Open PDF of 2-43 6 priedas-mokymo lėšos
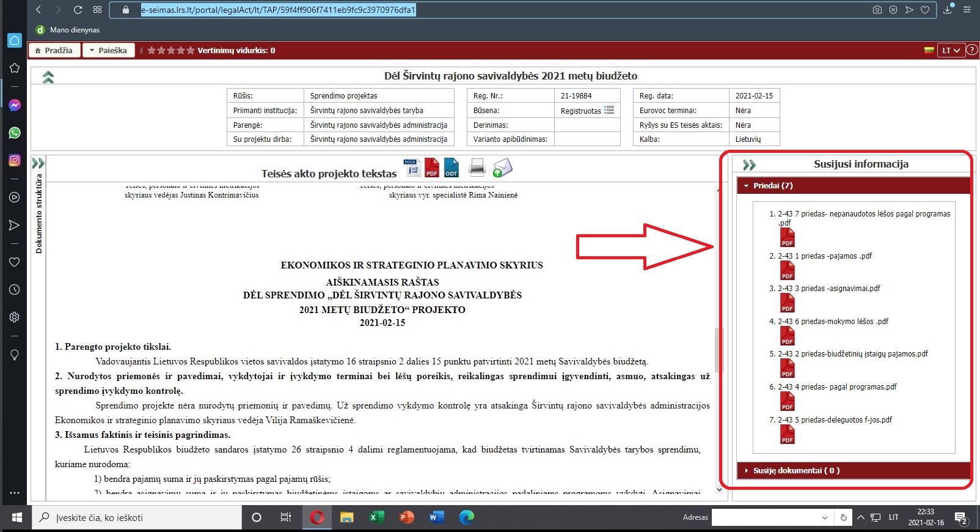This screenshot has width=980, height=532. pyautogui.click(x=787, y=336)
